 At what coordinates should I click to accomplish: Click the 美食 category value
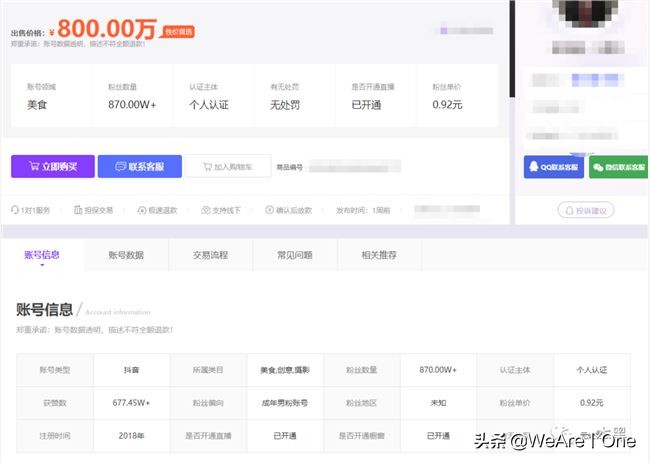tap(37, 105)
